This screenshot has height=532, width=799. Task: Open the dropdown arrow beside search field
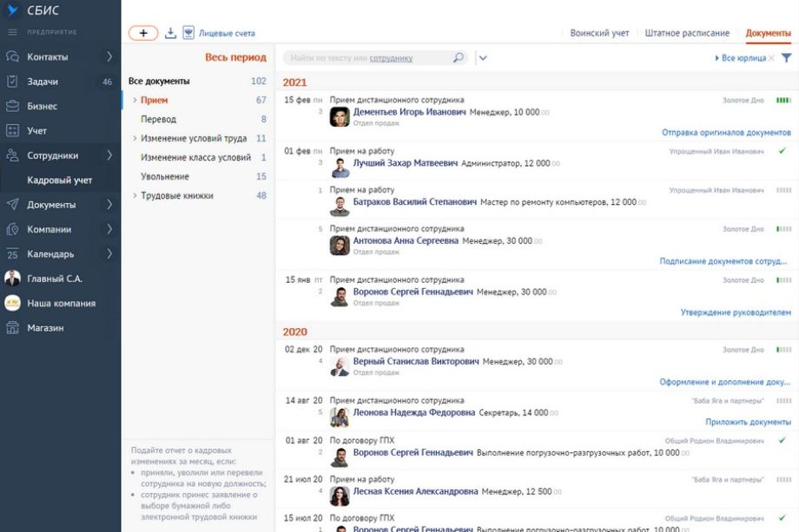point(483,58)
